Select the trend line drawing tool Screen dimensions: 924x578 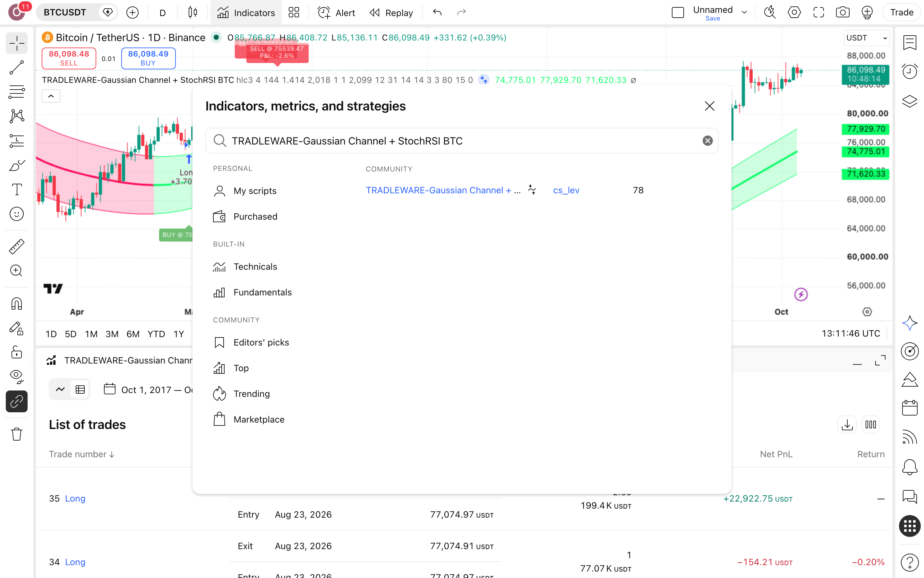pos(16,67)
